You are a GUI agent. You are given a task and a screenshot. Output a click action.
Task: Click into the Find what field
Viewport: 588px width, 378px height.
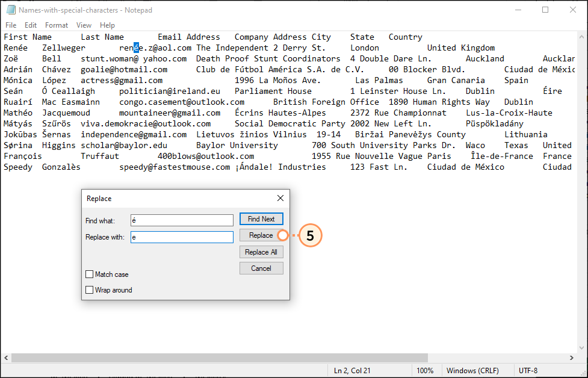(182, 220)
